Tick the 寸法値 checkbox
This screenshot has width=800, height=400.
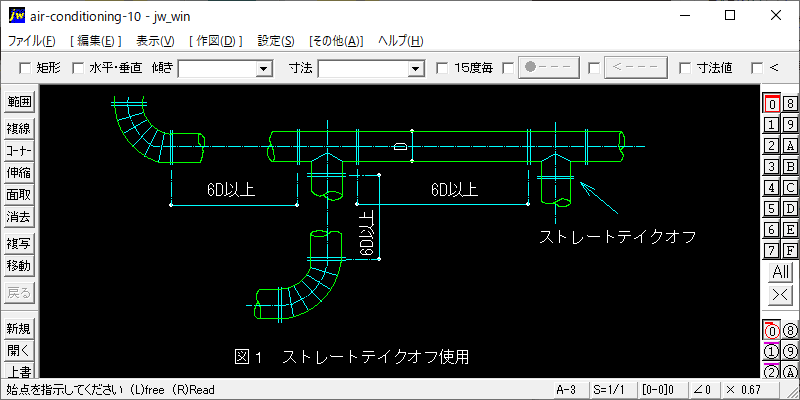click(x=685, y=68)
